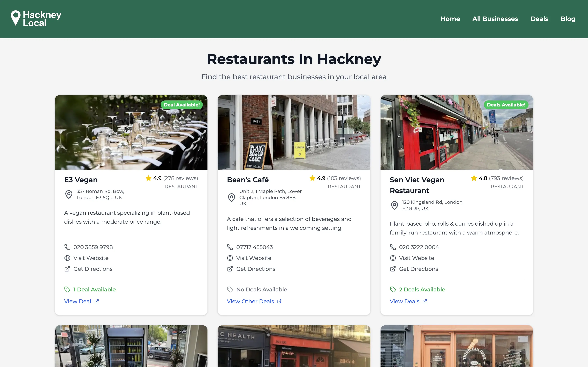Click the location pin icon beside 357 Roman Rd

pos(69,194)
